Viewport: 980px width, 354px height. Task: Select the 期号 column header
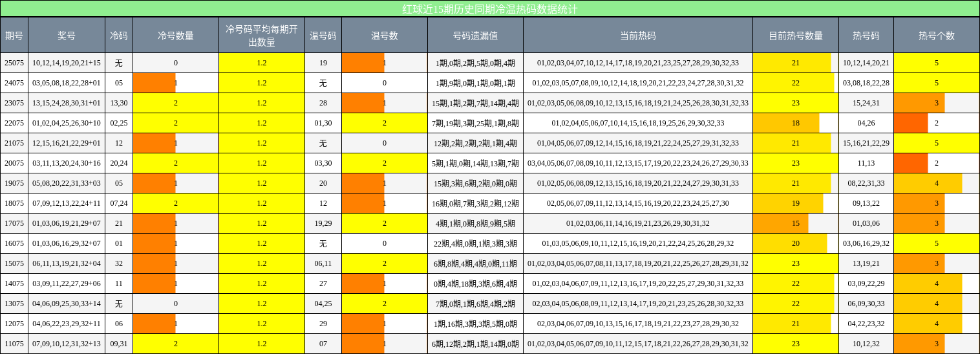click(14, 36)
